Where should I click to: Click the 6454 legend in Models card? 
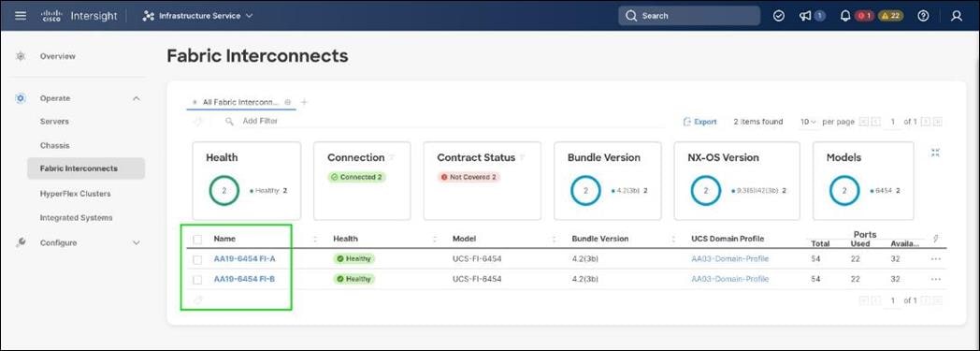point(886,190)
